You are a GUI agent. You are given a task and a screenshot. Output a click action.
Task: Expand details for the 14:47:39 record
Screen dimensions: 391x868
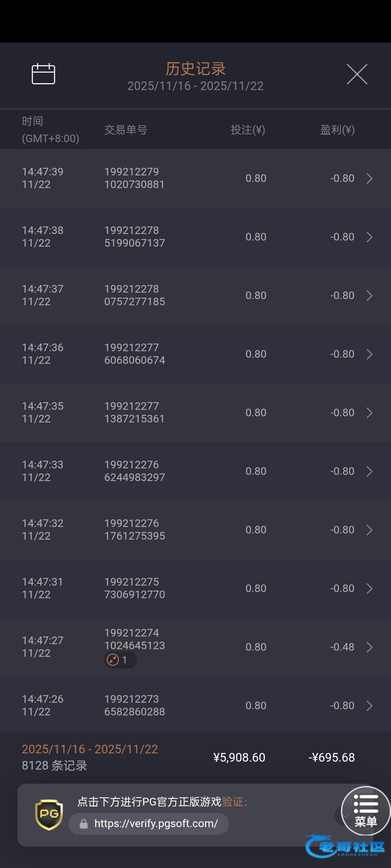tap(369, 178)
